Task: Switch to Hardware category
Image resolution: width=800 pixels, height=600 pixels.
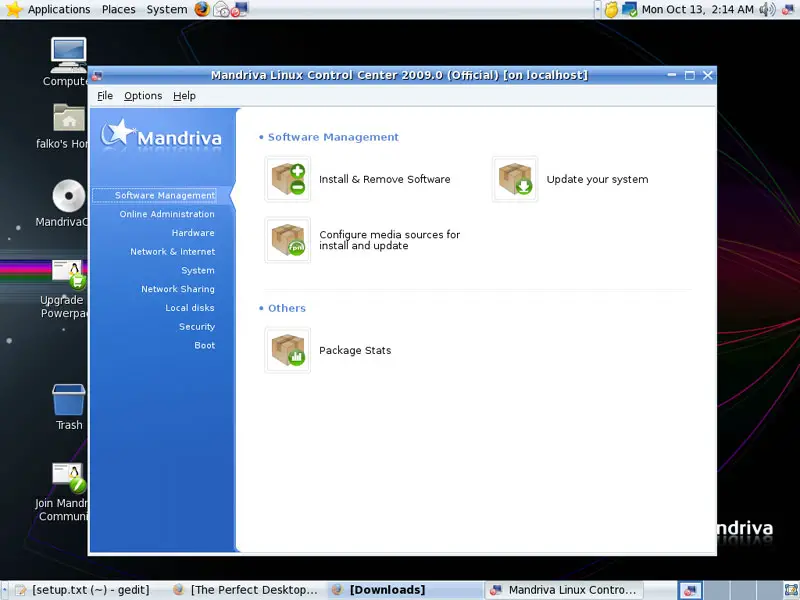Action: pos(193,233)
